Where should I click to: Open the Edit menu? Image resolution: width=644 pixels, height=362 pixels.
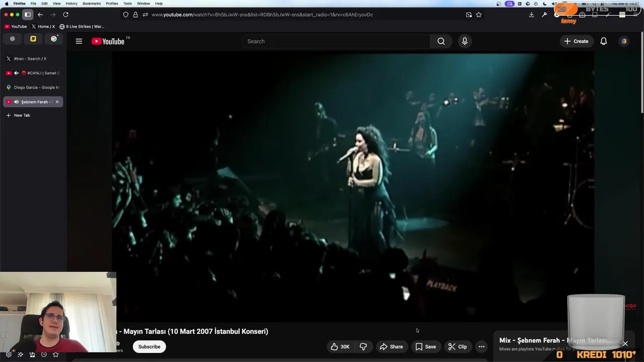44,4
